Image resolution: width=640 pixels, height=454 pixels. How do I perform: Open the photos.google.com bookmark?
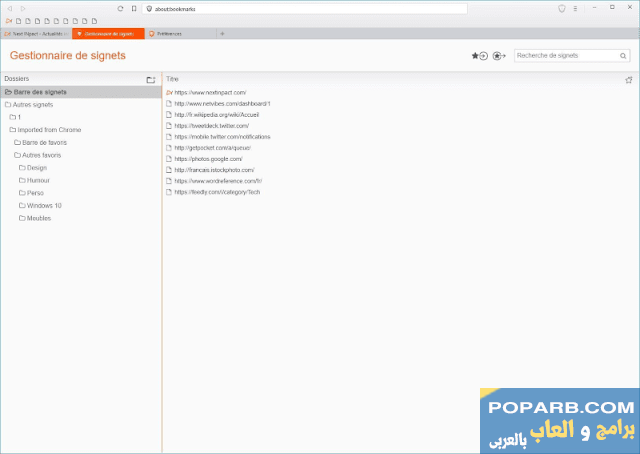coord(207,159)
